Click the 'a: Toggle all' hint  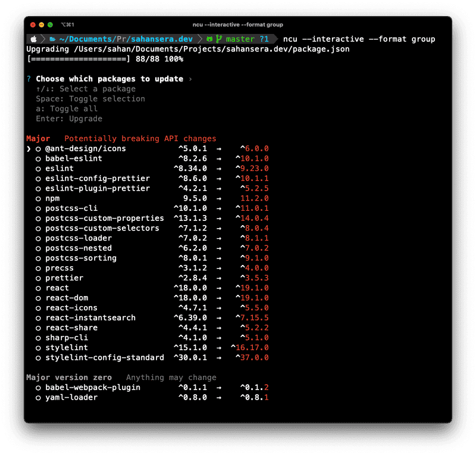(x=67, y=109)
